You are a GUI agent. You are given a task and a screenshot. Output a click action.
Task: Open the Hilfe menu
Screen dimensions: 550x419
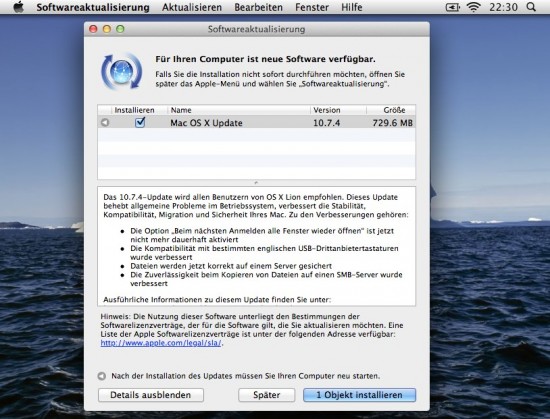pos(352,7)
